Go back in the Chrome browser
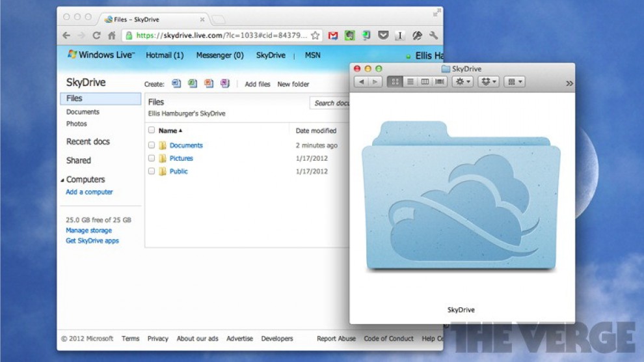The image size is (644, 362). pos(66,36)
